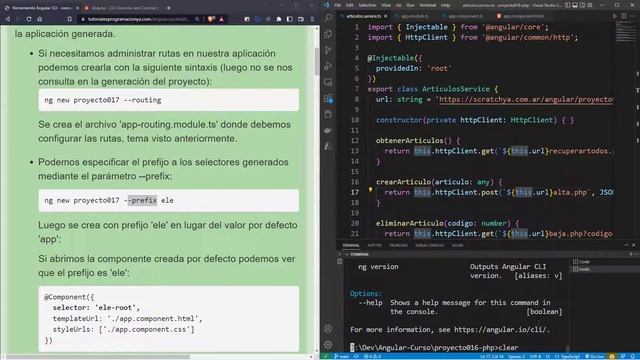
Task: Click the remote window status bar button
Action: [326, 356]
